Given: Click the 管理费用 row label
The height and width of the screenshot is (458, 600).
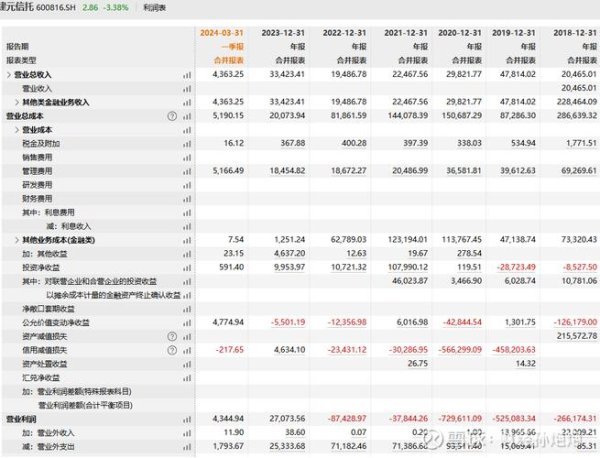Looking at the screenshot, I should point(37,171).
